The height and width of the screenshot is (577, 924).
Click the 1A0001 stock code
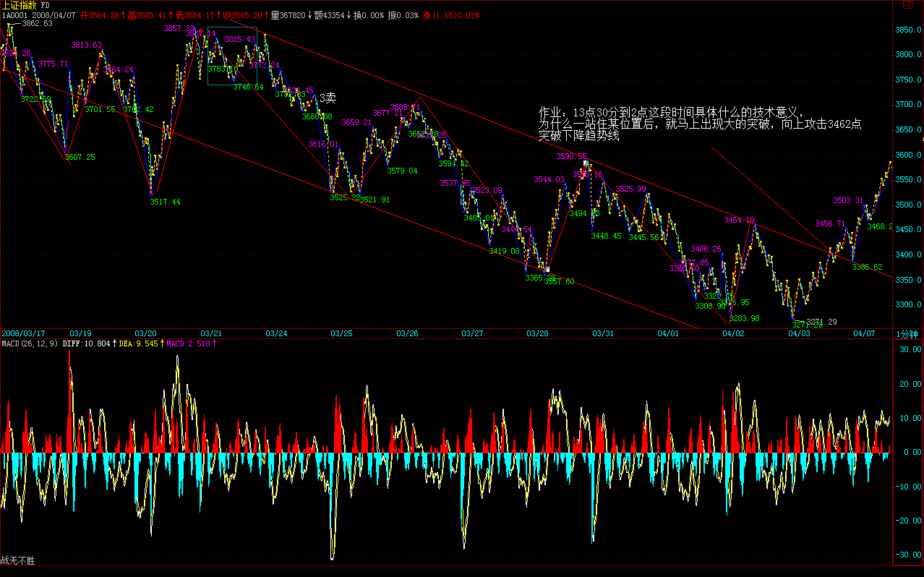[15, 15]
